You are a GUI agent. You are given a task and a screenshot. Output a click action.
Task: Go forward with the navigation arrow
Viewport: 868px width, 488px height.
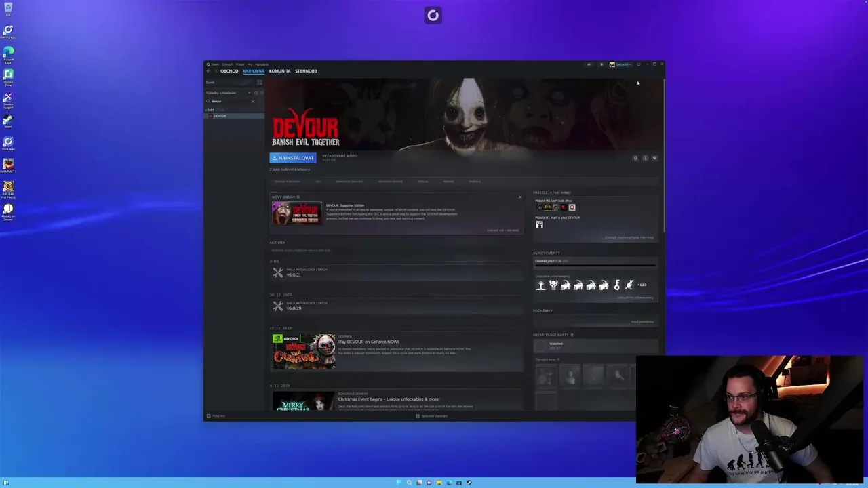[x=215, y=71]
